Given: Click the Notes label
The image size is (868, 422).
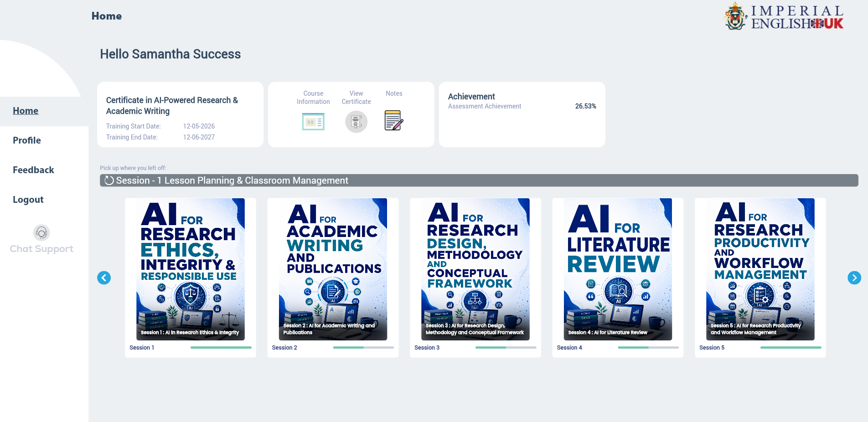Looking at the screenshot, I should (x=394, y=93).
